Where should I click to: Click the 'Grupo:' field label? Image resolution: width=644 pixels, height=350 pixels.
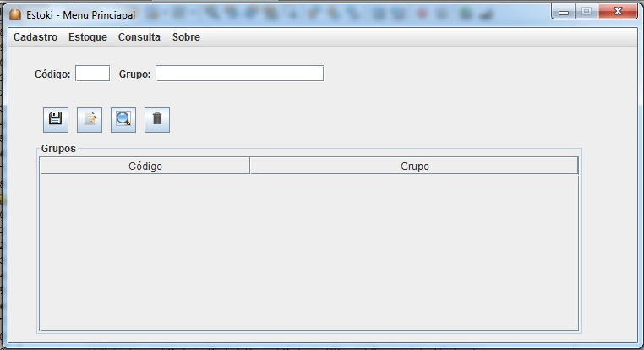point(134,74)
